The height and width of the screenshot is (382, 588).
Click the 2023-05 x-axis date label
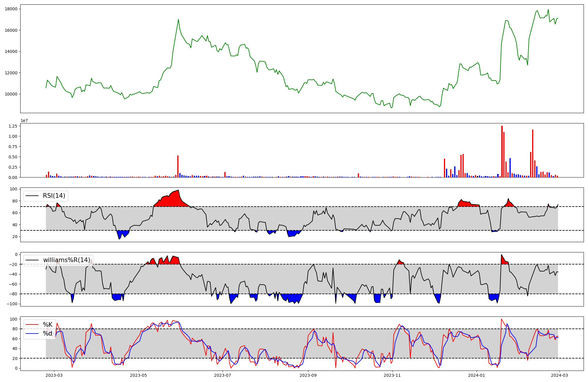coord(138,375)
